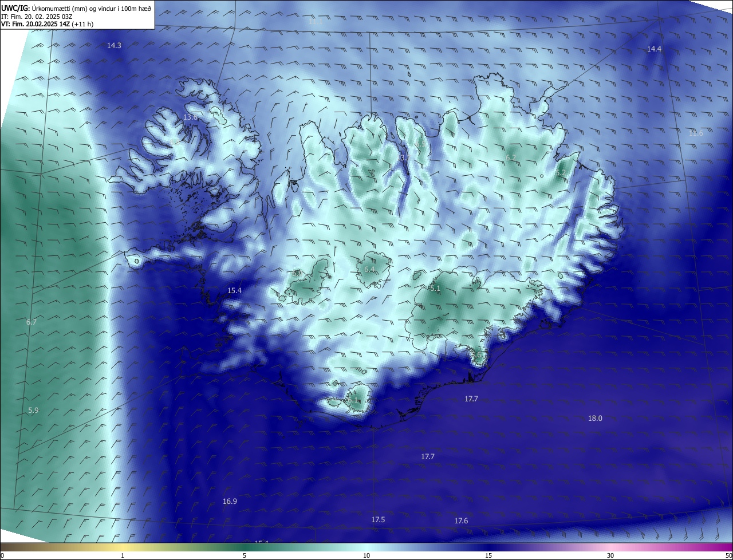This screenshot has width=733, height=560.
Task: Click the 11.6 value label
Action: tap(696, 133)
